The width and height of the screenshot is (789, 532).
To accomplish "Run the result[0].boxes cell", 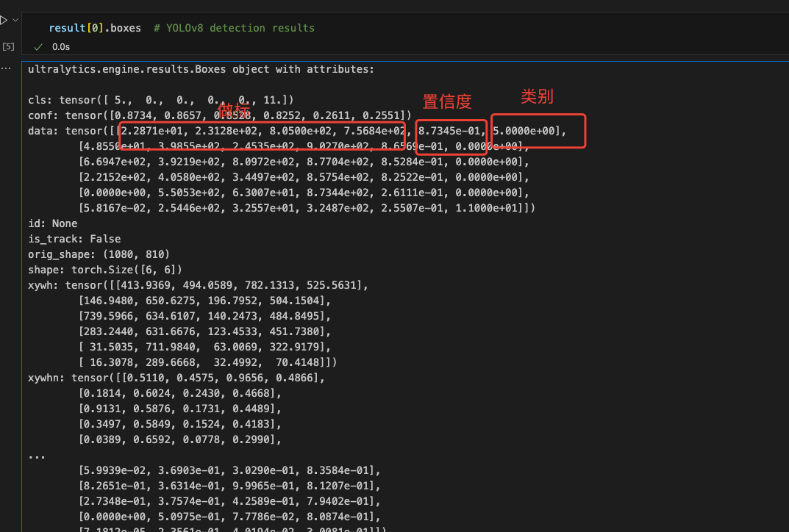I will click(x=3, y=20).
